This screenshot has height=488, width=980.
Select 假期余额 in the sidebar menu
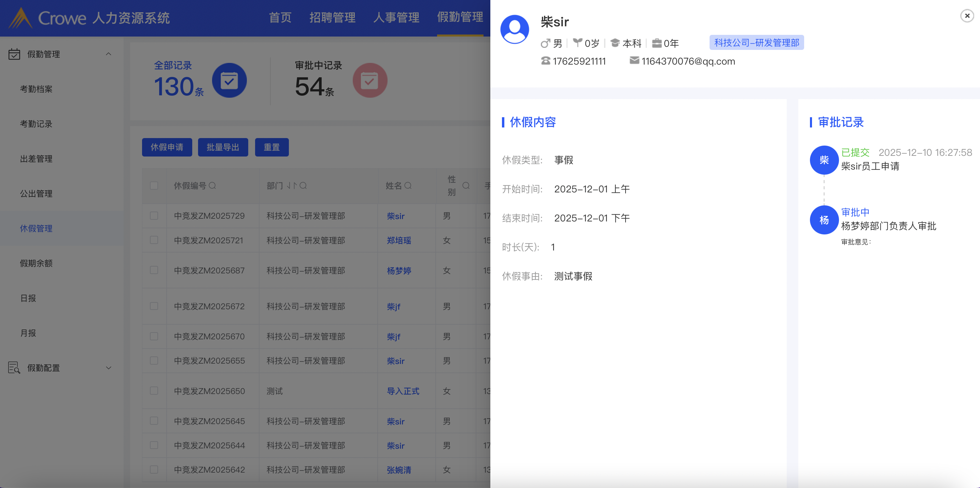(36, 263)
